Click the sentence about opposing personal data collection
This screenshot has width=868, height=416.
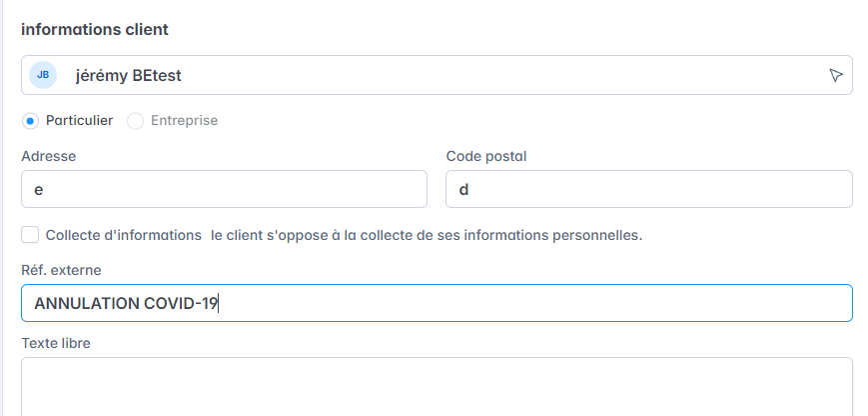pos(427,235)
